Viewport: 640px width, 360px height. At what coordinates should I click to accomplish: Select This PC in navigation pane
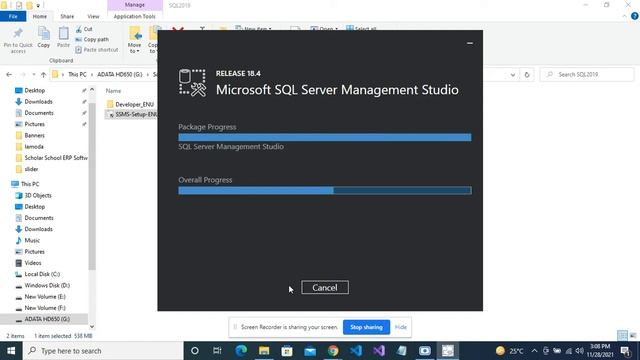click(30, 184)
